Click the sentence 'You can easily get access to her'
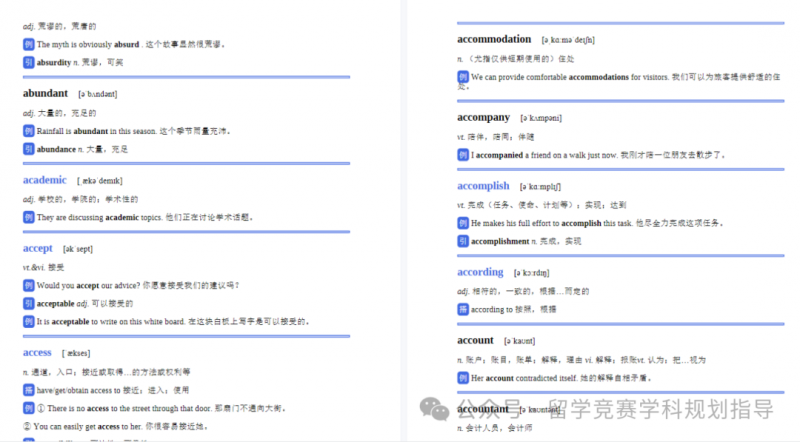The width and height of the screenshot is (800, 442). (116, 427)
